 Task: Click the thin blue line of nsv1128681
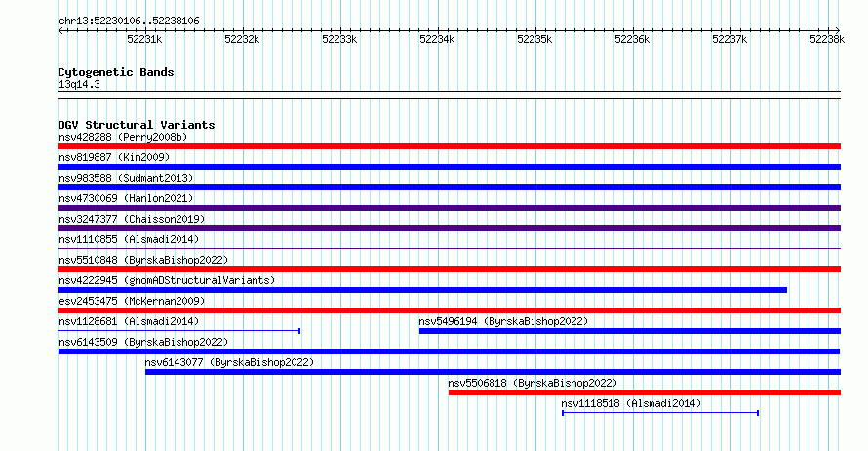pyautogui.click(x=178, y=331)
